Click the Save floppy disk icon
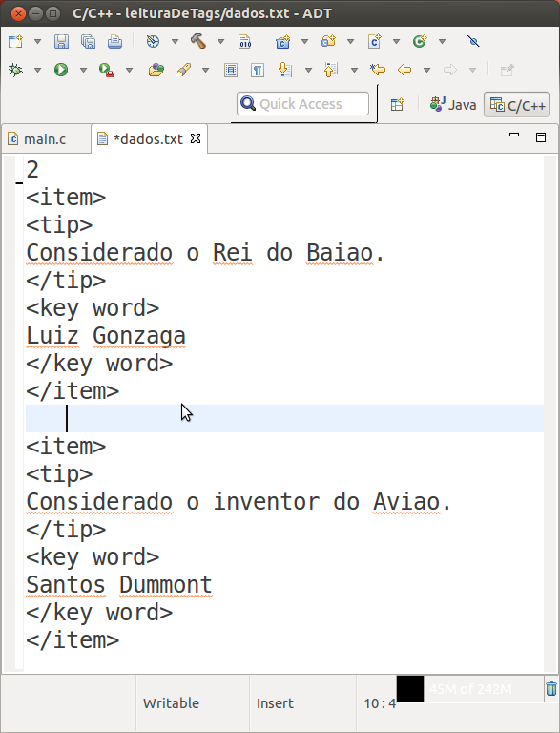 61,42
